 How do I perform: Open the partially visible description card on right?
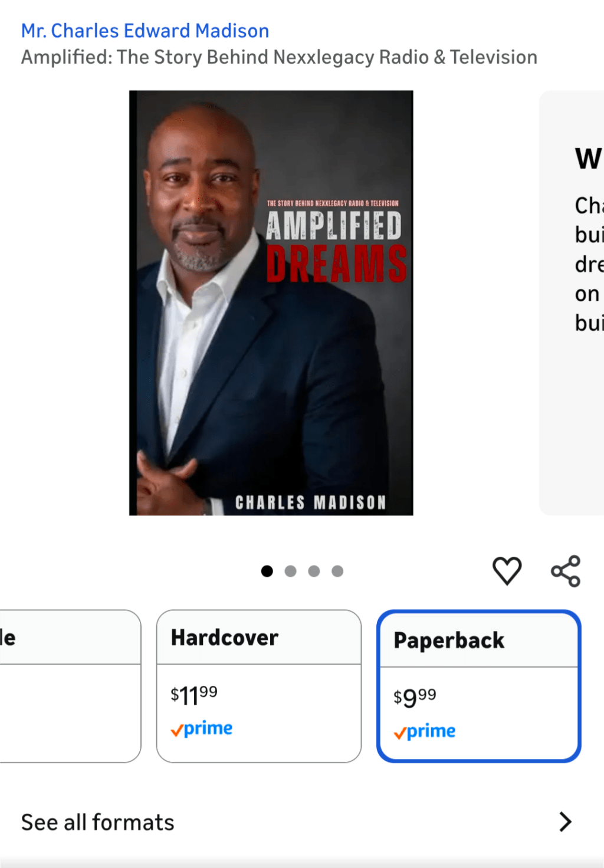(x=572, y=303)
